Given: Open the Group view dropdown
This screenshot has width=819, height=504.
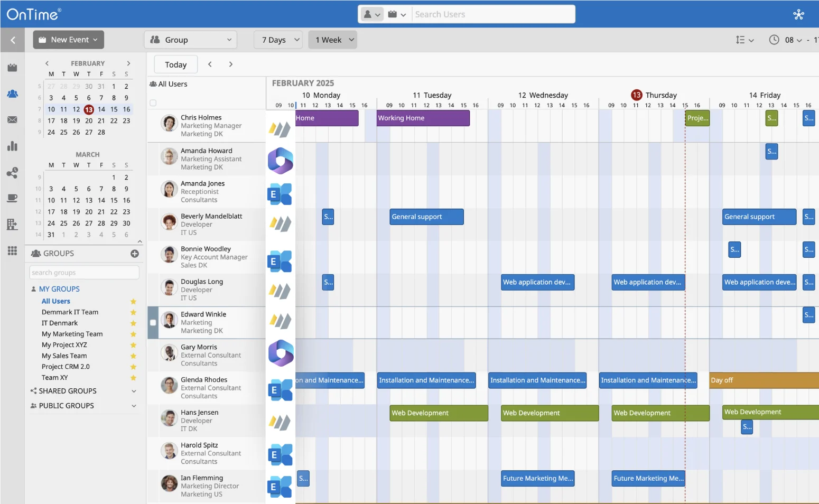Looking at the screenshot, I should (191, 40).
